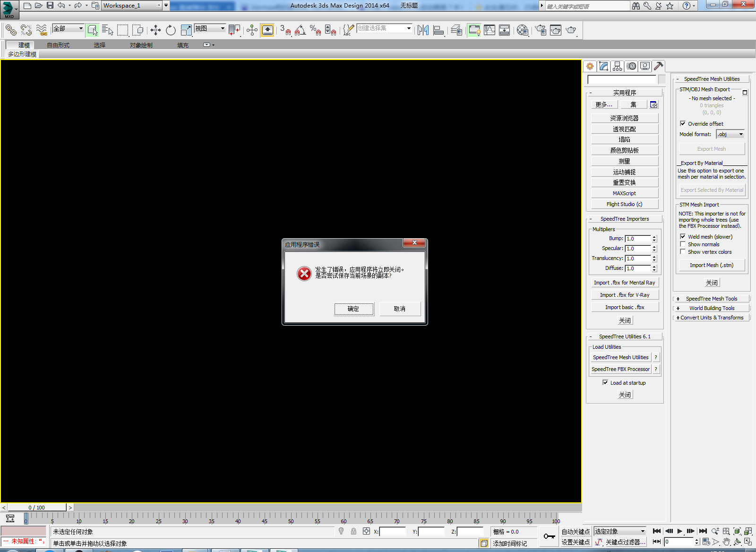Click the Maximize Viewport toggle icon
756x552 pixels.
point(748,542)
